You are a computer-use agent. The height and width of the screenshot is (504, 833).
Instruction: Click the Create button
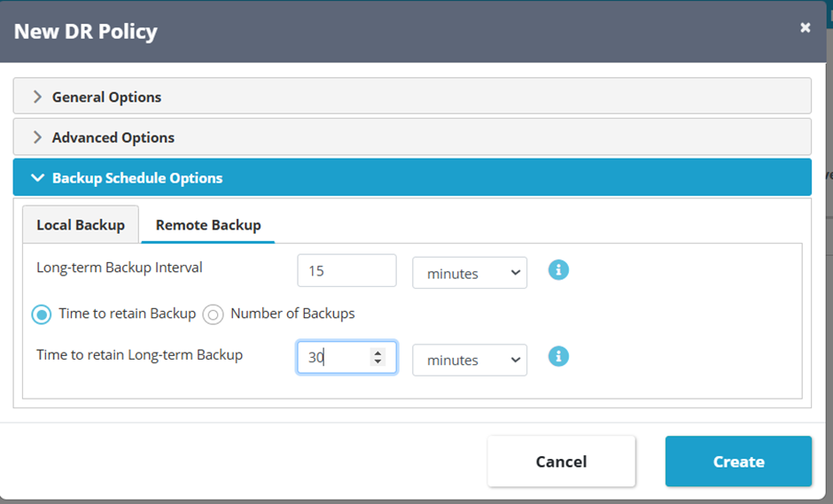pos(738,461)
